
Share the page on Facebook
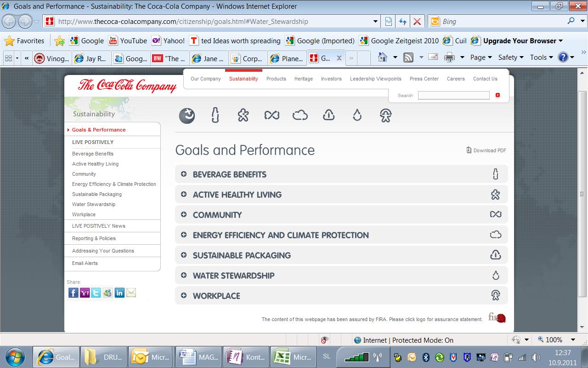click(x=73, y=293)
